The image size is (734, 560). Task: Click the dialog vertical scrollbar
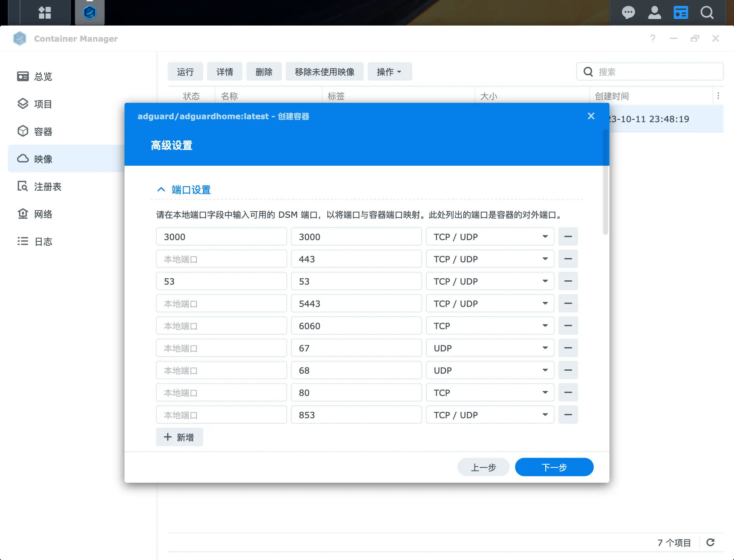coord(605,182)
